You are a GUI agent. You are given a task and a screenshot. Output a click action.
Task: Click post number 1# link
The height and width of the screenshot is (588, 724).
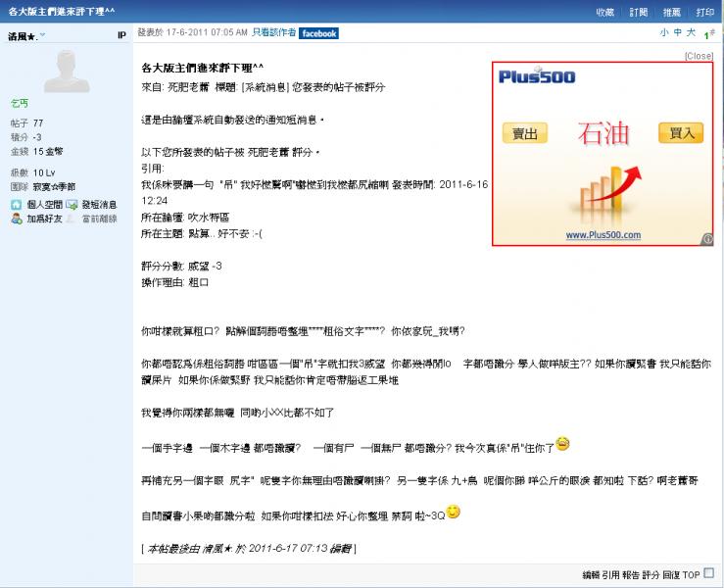tap(709, 34)
